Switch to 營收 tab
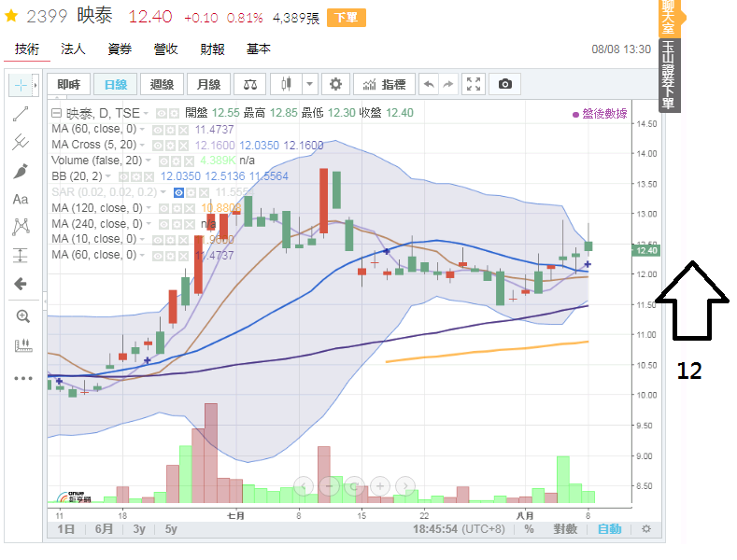Screen dimensions: 737x560 click(166, 49)
